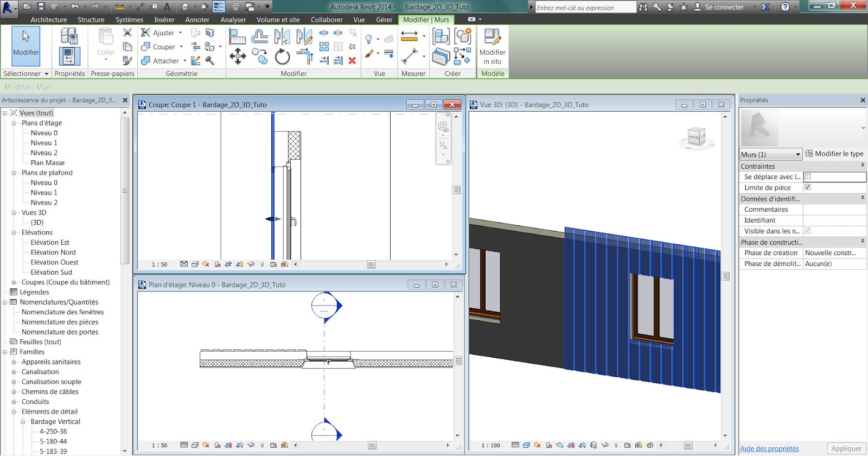
Task: Click the search field 'Entrez mot-clé ou expression'
Action: (585, 8)
